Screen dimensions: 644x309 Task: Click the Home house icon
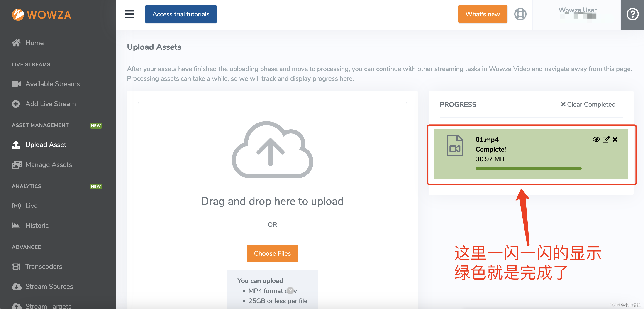(16, 43)
